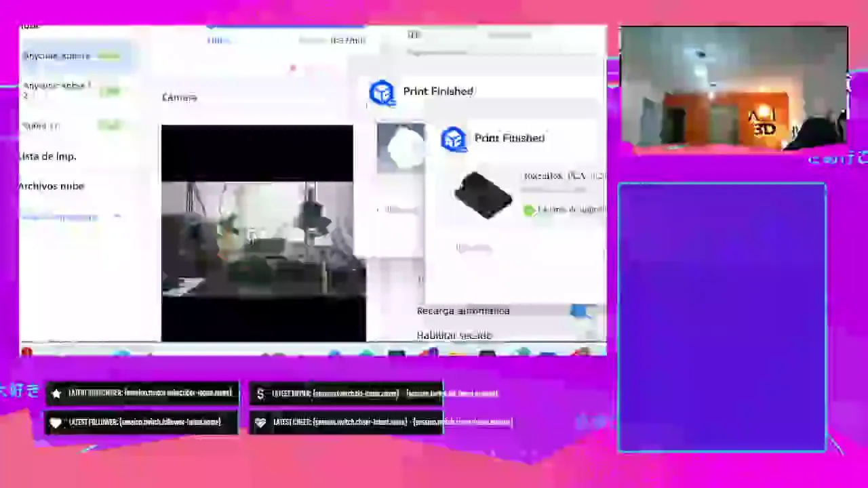This screenshot has width=868, height=488.
Task: Click the green status indicator under PLA
Action: point(529,211)
